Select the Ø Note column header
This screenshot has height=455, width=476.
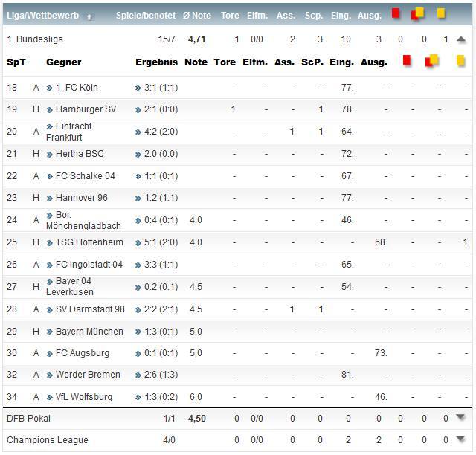coord(196,16)
